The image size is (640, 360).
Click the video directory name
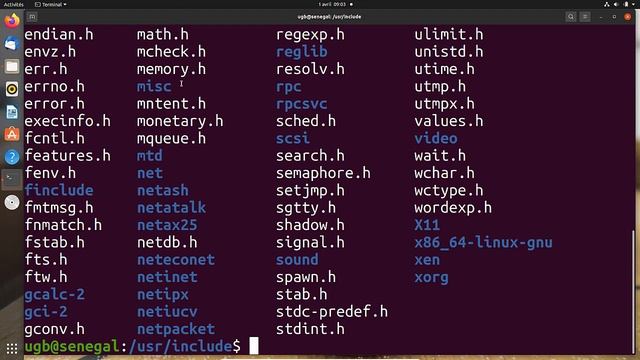tap(436, 138)
